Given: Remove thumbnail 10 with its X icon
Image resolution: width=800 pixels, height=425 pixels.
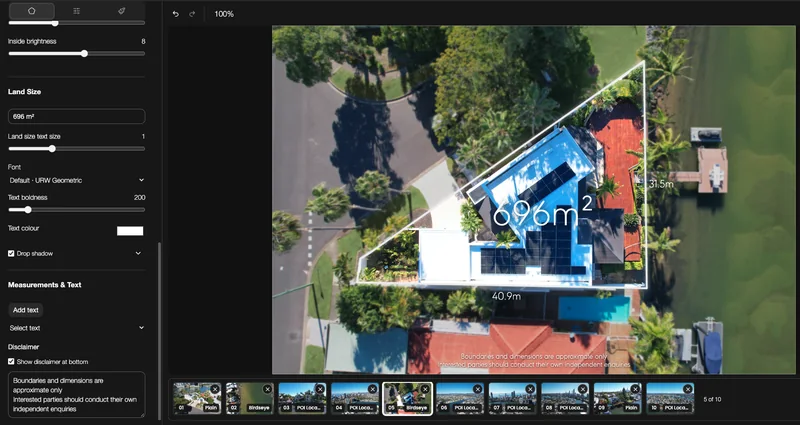Looking at the screenshot, I should (x=688, y=389).
